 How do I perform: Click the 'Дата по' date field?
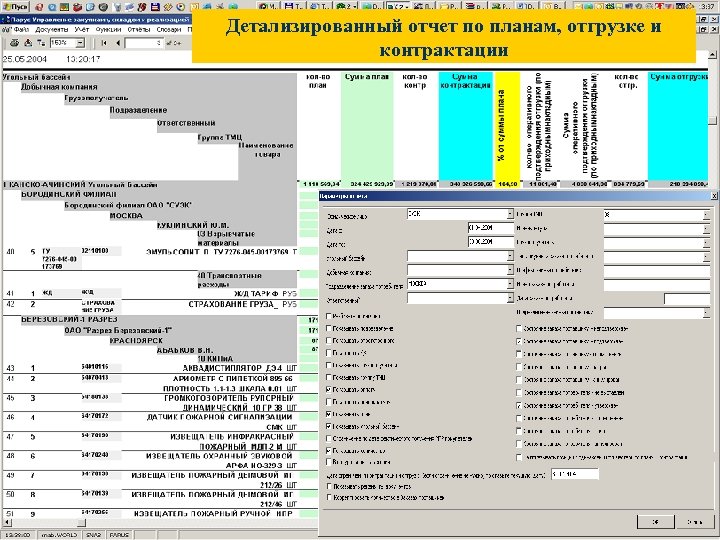(490, 242)
